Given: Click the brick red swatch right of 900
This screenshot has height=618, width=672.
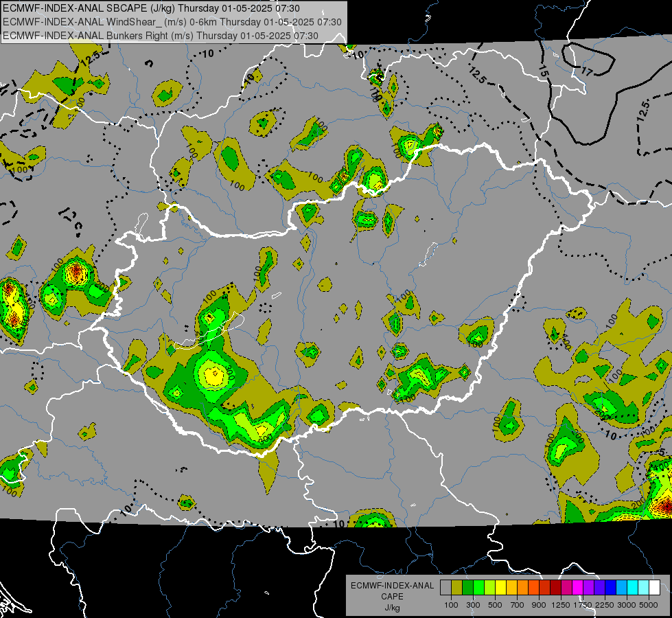Looking at the screenshot, I should [545, 588].
